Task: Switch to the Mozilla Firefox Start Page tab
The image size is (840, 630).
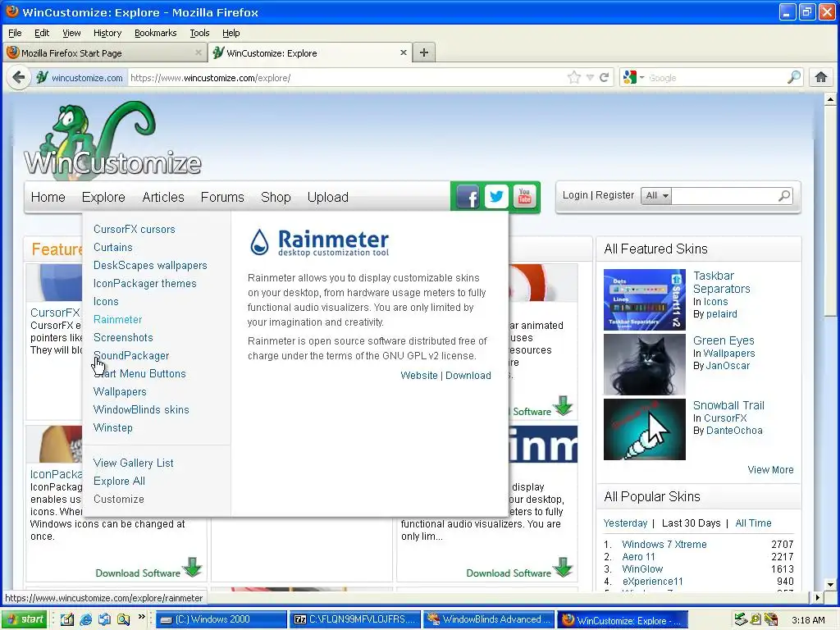Action: coord(105,52)
